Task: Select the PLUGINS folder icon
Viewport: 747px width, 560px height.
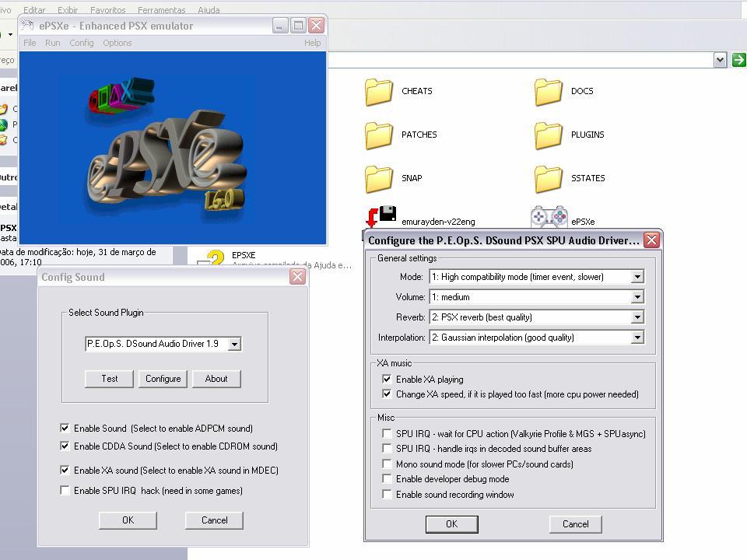Action: [549, 135]
